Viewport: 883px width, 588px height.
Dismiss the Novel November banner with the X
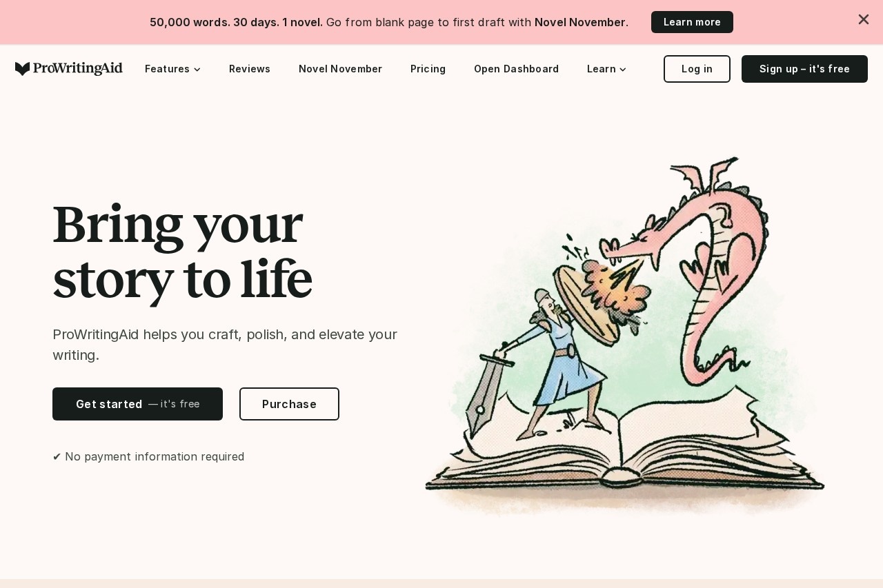click(863, 19)
